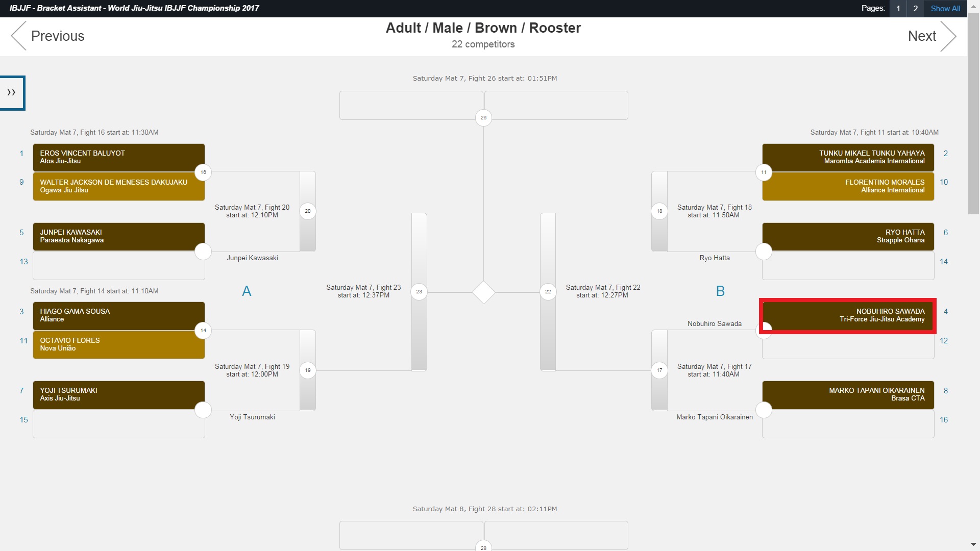Select the Nobuhiro Sawada competitor card
The height and width of the screenshot is (551, 980).
coord(848,316)
